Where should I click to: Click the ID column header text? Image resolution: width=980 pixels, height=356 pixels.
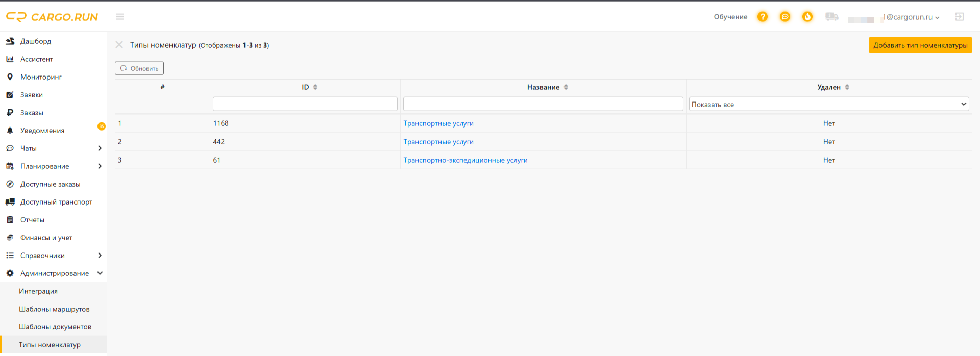[x=305, y=87]
